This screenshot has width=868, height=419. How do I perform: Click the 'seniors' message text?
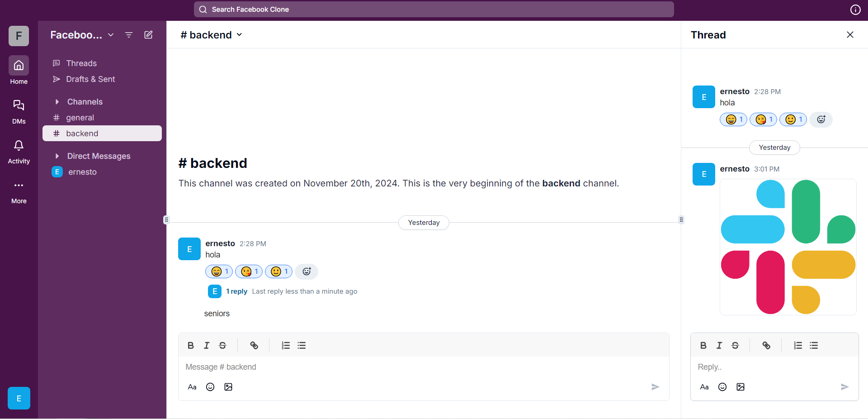(x=217, y=314)
